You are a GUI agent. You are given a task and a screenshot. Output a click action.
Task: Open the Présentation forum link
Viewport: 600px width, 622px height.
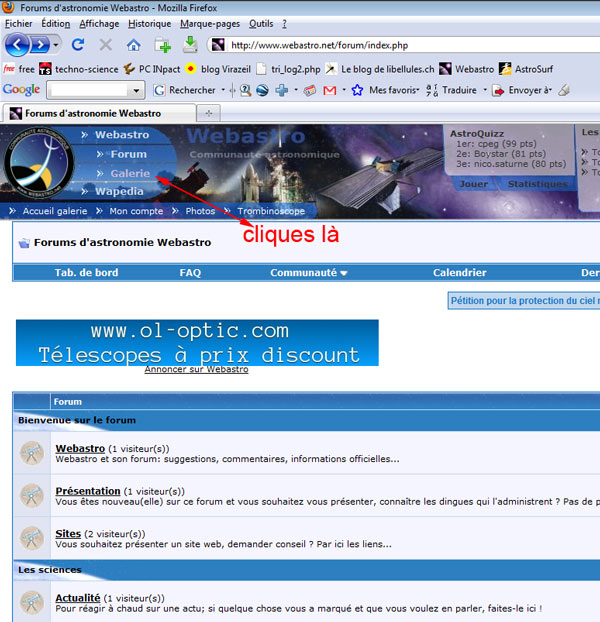click(x=88, y=491)
